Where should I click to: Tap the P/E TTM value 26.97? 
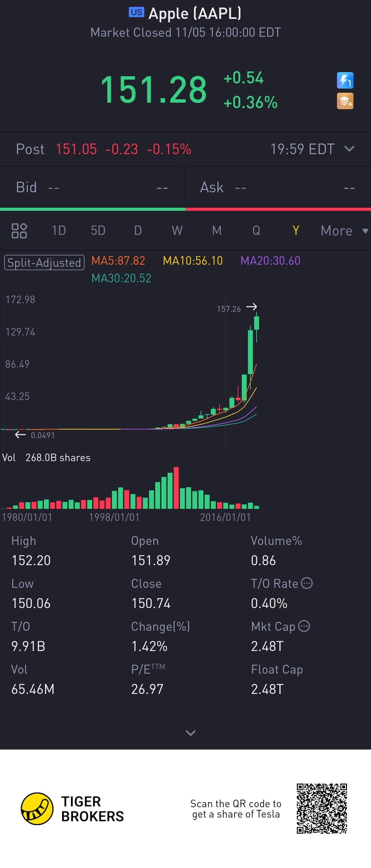[x=147, y=689]
